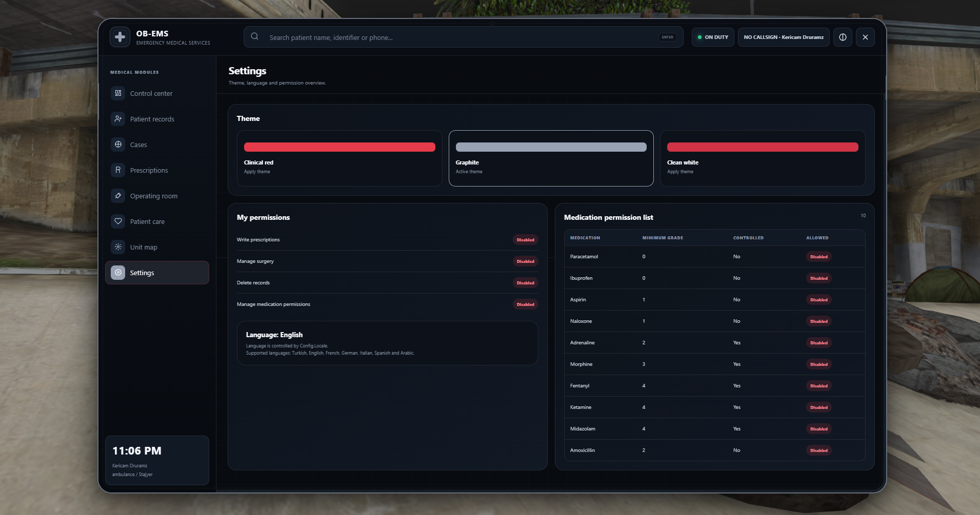Open the Control center module icon
Screen dimensions: 980x515
click(x=118, y=93)
